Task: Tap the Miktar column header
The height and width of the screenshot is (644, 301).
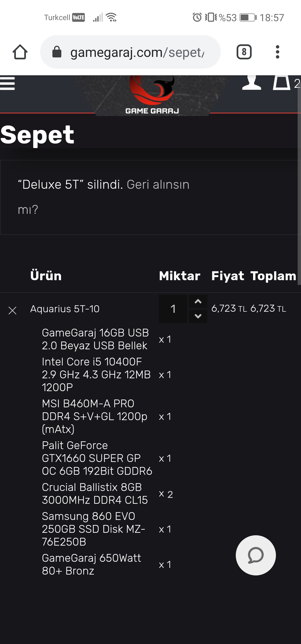Action: [x=179, y=276]
